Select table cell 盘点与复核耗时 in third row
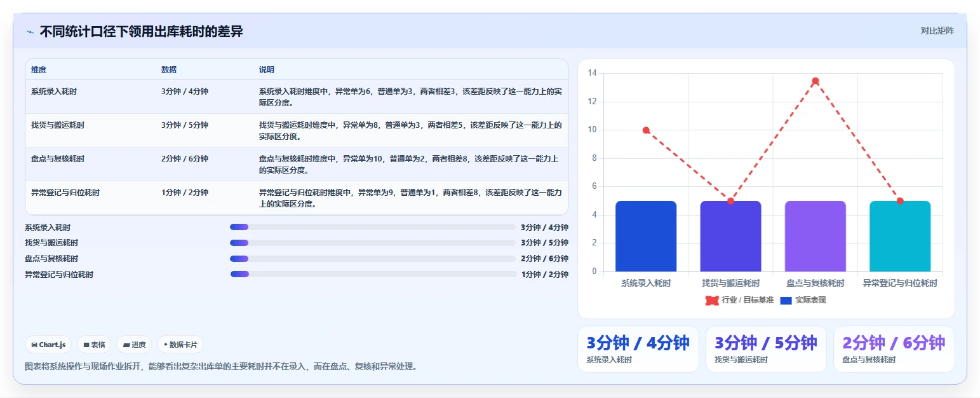Image resolution: width=980 pixels, height=398 pixels. (x=58, y=159)
